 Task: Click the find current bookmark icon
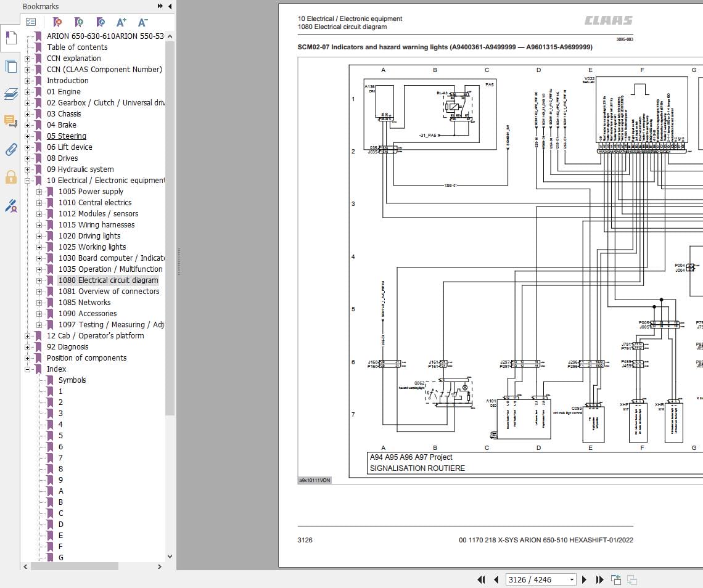click(101, 22)
